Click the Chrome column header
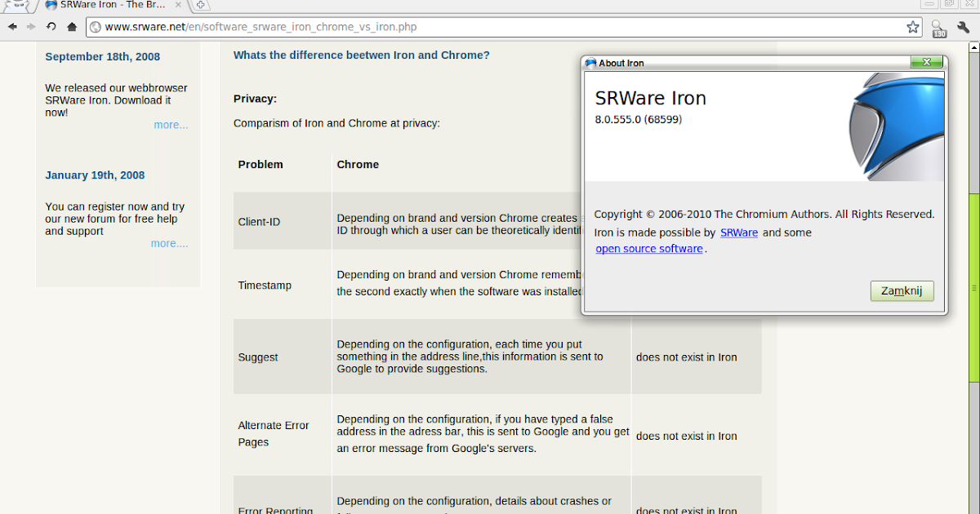 coord(358,165)
